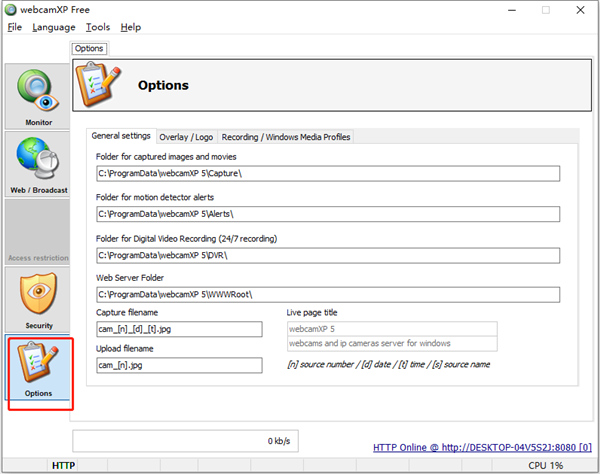
Task: Click the motion detector alerts folder field
Action: [327, 214]
